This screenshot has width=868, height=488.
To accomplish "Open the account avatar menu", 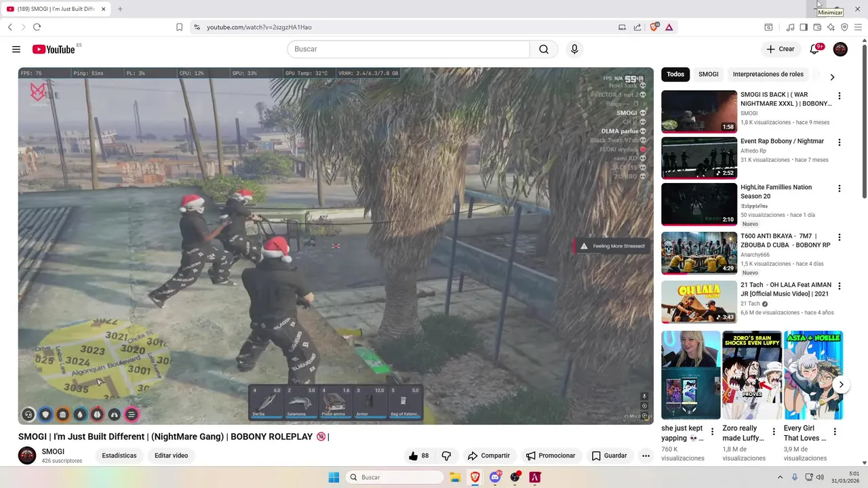I will 840,49.
